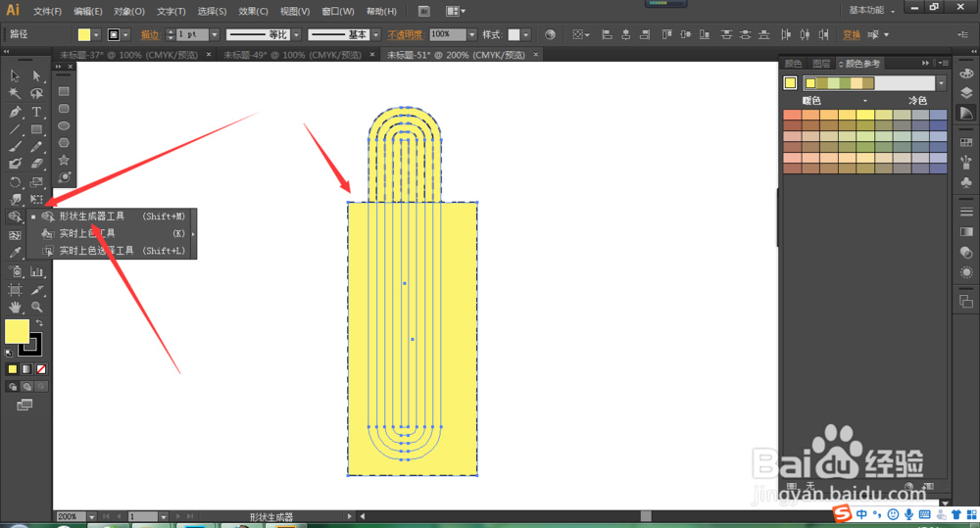Switch to Draw Behind mode
This screenshot has width=980, height=528.
point(26,387)
